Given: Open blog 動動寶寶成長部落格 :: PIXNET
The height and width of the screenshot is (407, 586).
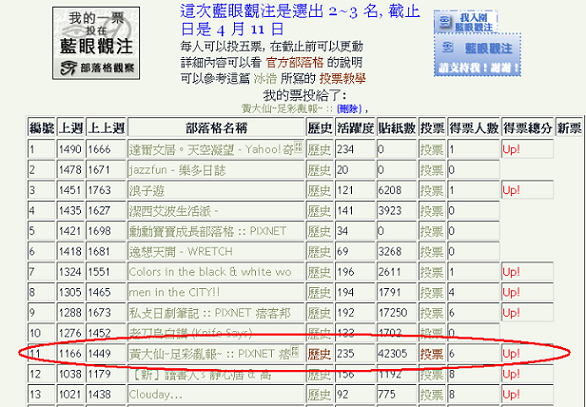Looking at the screenshot, I should pos(207,231).
